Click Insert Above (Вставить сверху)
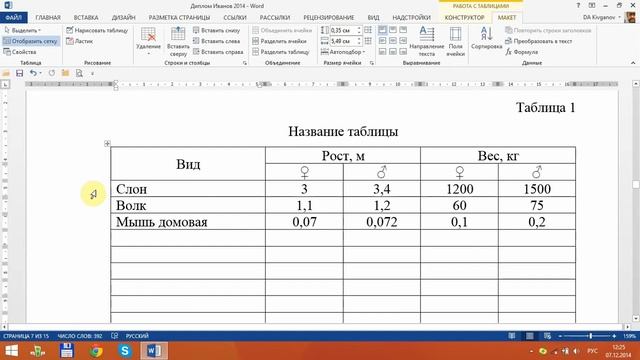This screenshot has width=640, height=360. click(x=178, y=42)
